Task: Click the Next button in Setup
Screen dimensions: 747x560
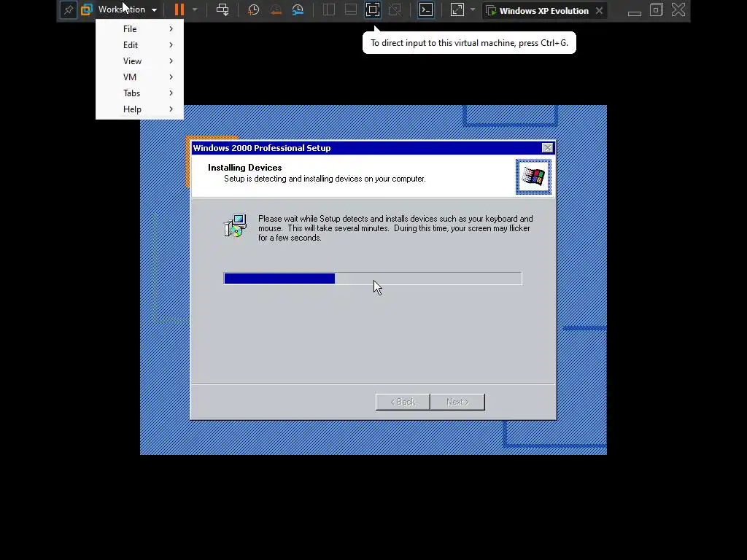Action: [x=457, y=402]
